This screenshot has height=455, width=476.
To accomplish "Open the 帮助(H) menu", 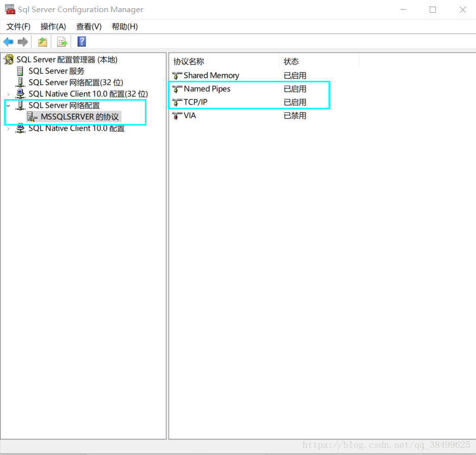I will tap(125, 27).
